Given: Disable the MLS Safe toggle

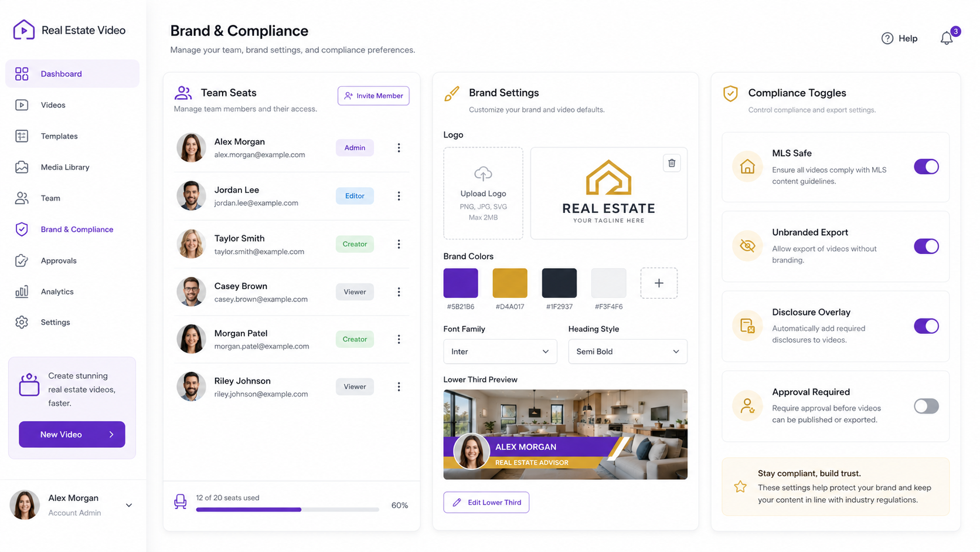Looking at the screenshot, I should click(x=926, y=167).
